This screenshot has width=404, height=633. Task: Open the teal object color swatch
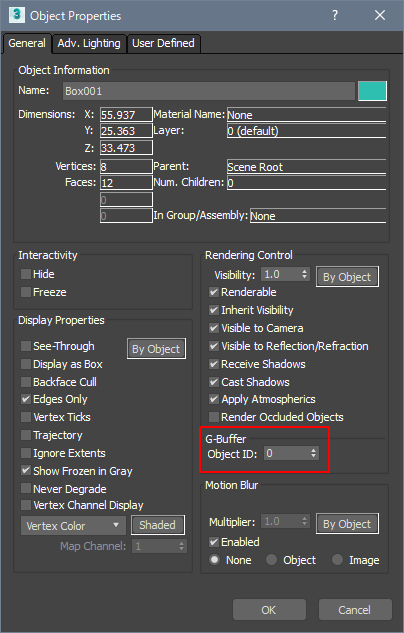[x=372, y=91]
